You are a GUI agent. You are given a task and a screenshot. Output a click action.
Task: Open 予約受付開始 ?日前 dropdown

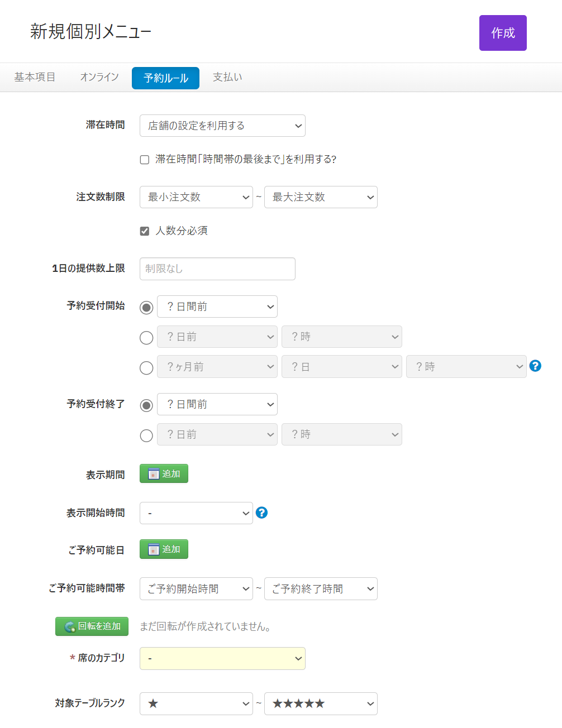217,337
